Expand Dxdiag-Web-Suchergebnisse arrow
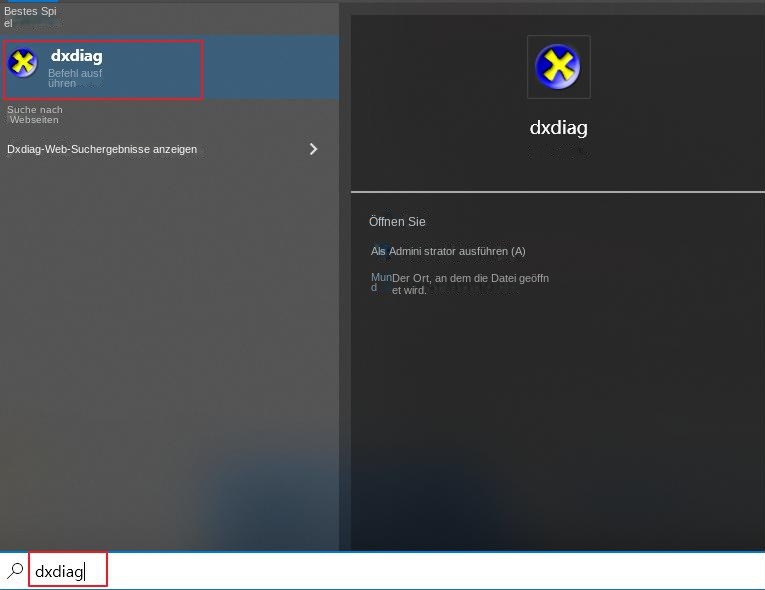The width and height of the screenshot is (765, 590). click(x=313, y=149)
